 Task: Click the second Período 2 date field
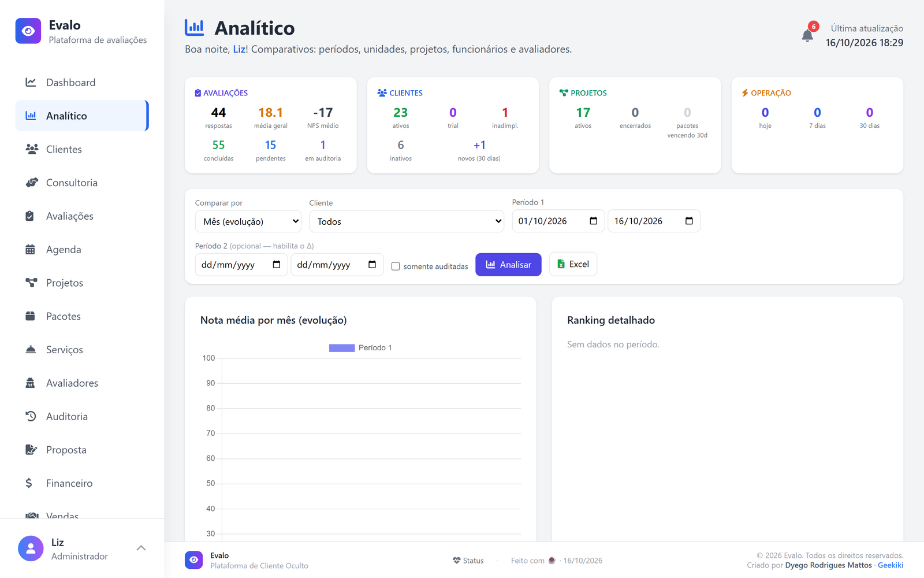(x=337, y=265)
